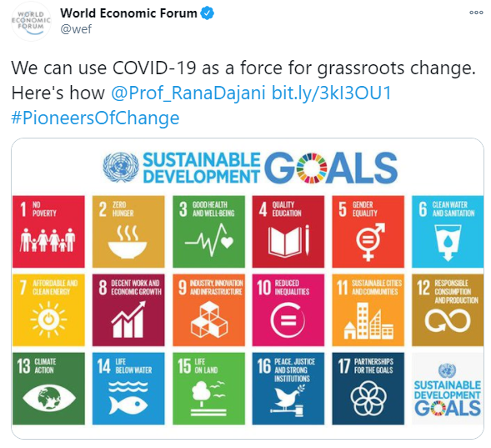Viewport: 491px width, 448px height.
Task: Open the #PioneersOfChange hashtag
Action: [95, 118]
